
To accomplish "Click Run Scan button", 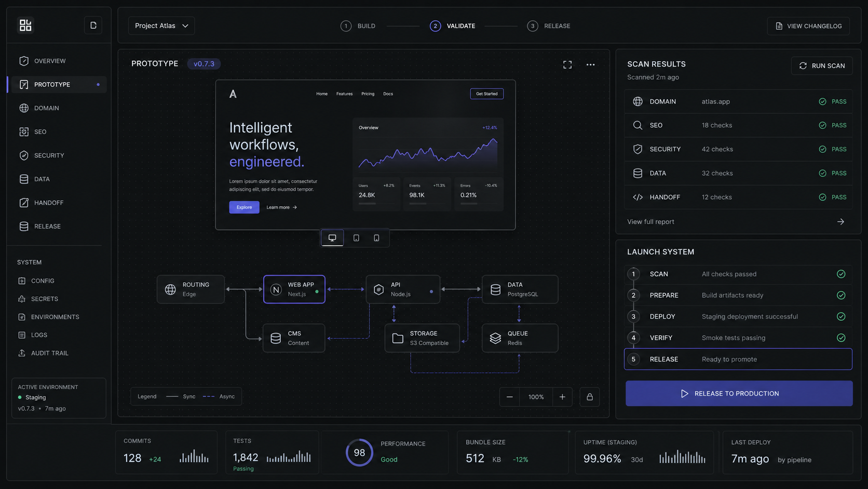I will 822,65.
